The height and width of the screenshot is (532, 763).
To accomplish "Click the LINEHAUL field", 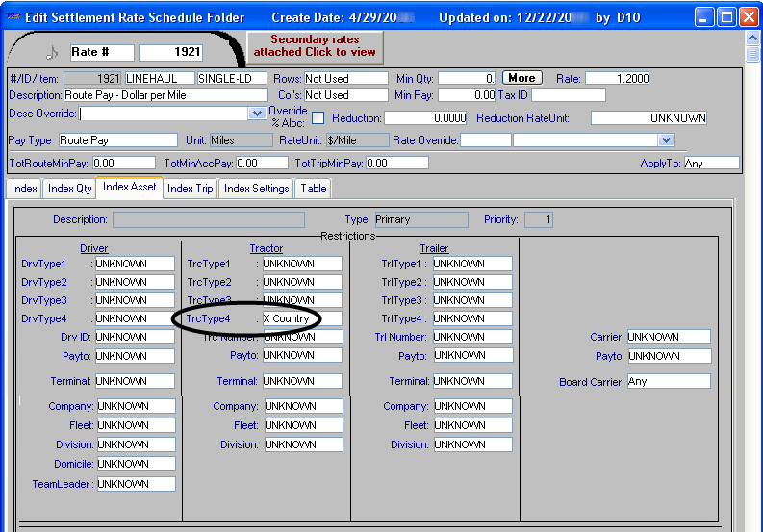I will click(160, 78).
